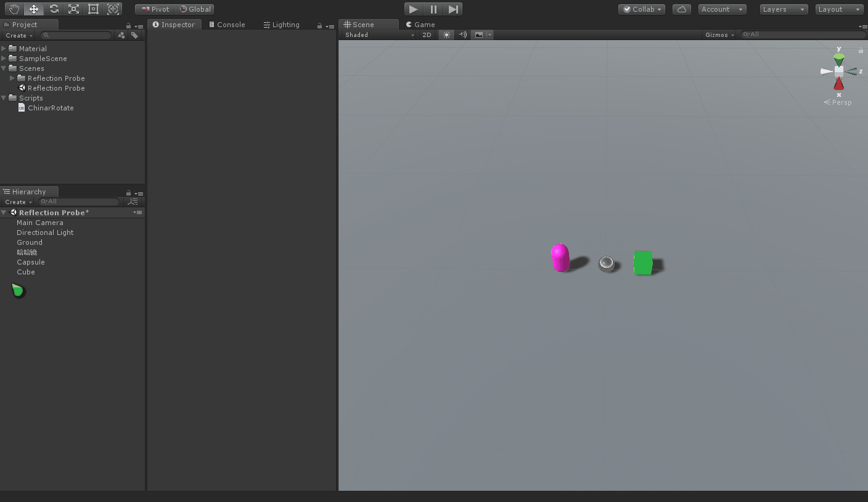Select the Rotate tool
Image resolution: width=868 pixels, height=502 pixels.
pyautogui.click(x=54, y=9)
